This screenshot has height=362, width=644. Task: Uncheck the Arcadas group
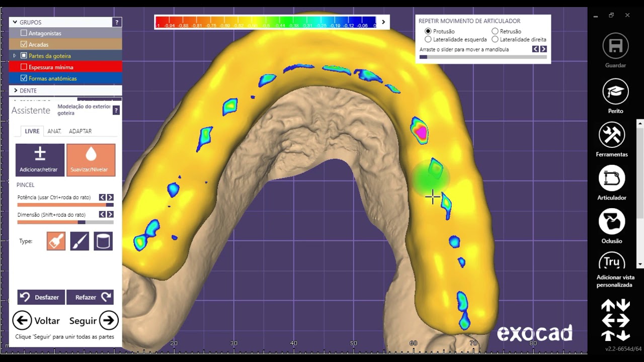pos(24,44)
